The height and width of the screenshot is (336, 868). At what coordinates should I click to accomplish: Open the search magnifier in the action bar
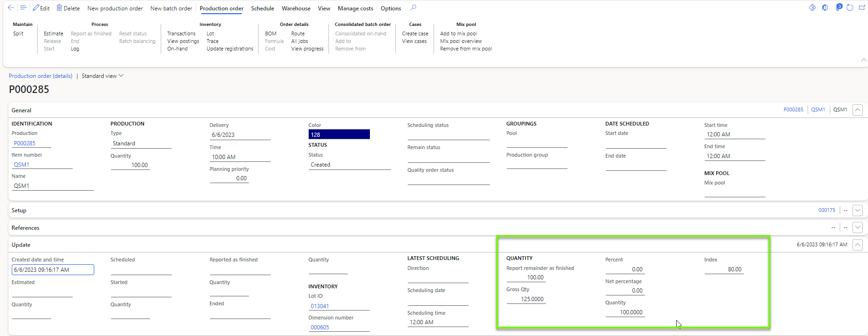(413, 8)
